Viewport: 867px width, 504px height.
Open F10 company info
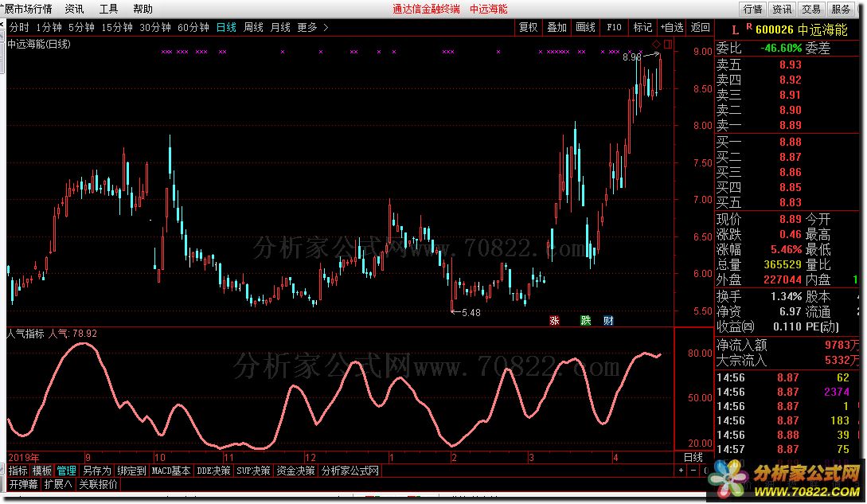[614, 27]
